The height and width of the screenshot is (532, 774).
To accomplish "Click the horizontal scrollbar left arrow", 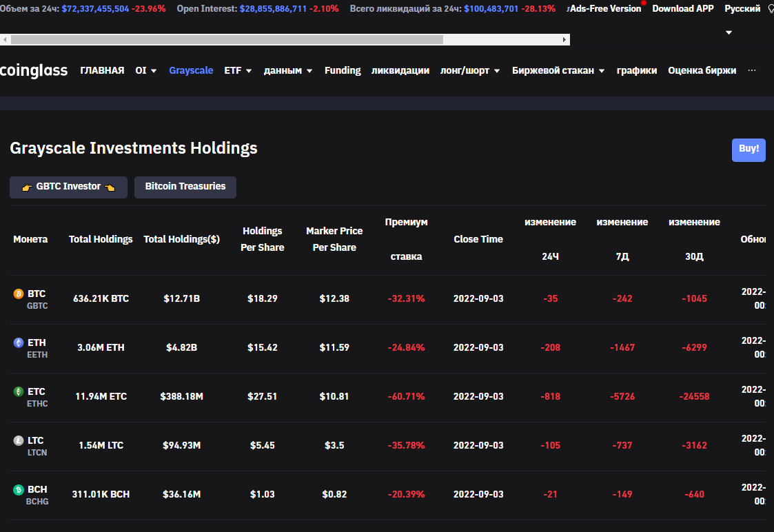I will point(4,39).
